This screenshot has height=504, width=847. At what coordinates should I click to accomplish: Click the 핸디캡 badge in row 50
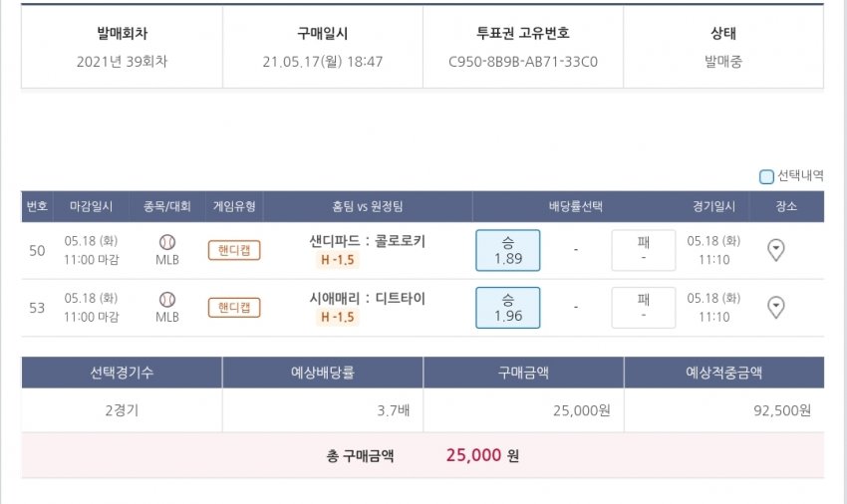tap(234, 250)
